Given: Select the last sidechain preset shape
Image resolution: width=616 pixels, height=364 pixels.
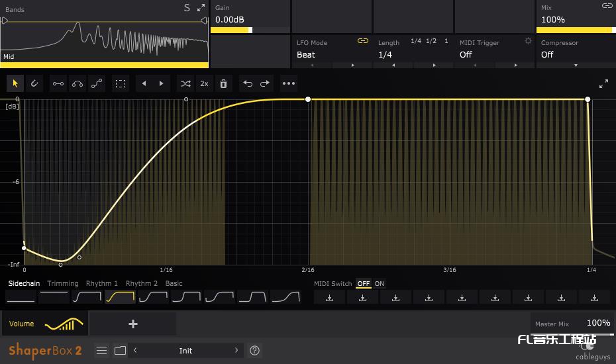Looking at the screenshot, I should (x=286, y=297).
